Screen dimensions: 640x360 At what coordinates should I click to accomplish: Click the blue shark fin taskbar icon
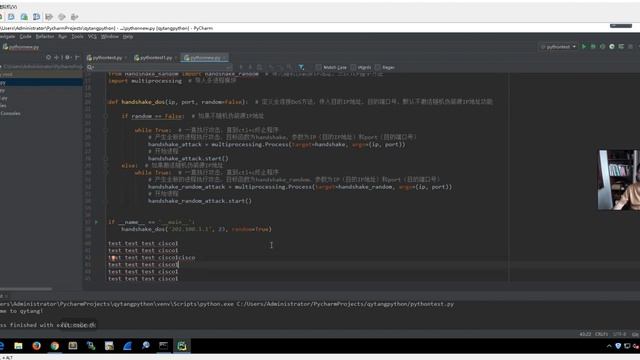[x=127, y=346]
